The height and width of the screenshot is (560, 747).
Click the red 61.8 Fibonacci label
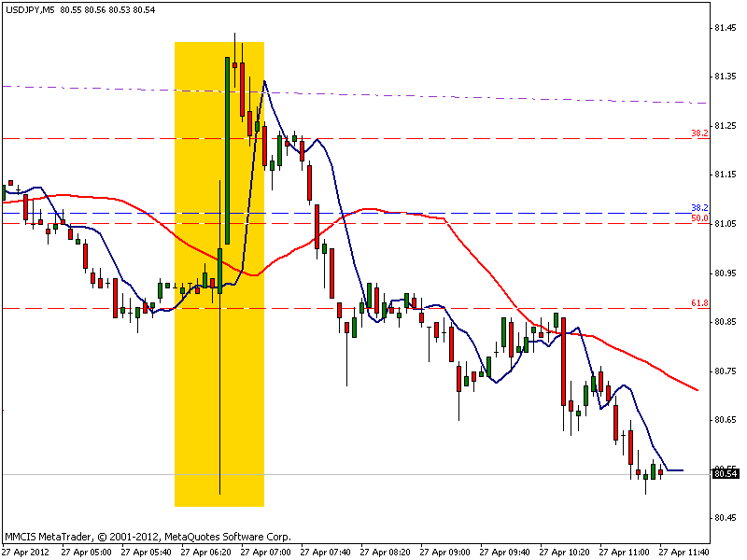pyautogui.click(x=699, y=302)
